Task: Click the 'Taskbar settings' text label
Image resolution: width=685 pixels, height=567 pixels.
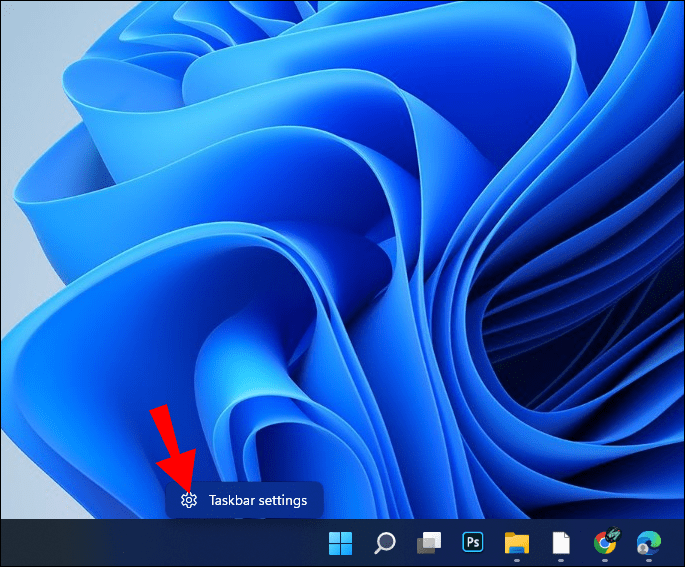Action: [258, 500]
